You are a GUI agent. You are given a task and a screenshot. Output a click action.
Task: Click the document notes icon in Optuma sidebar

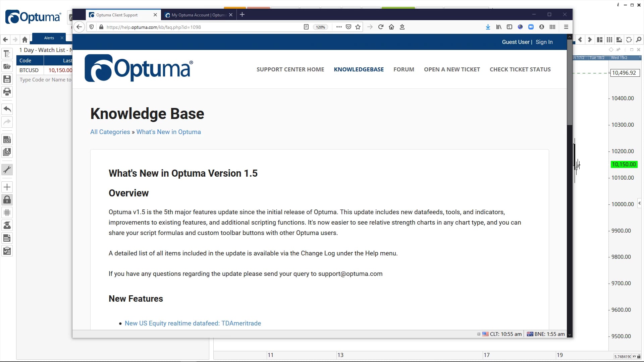click(x=7, y=238)
